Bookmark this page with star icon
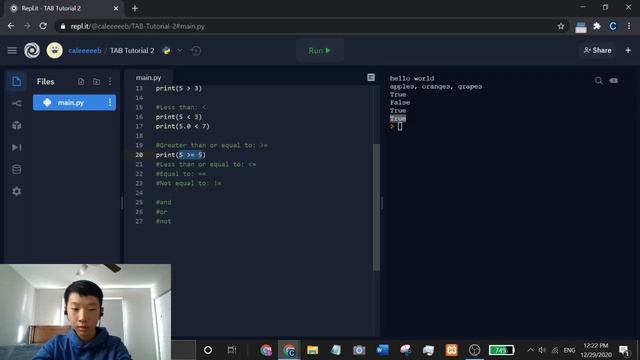Viewport: 640px width, 360px height. 561,26
